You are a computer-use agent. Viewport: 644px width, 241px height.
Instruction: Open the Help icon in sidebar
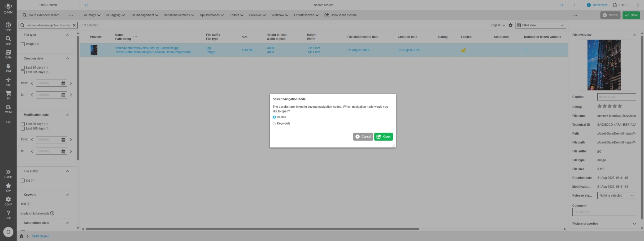[8, 215]
